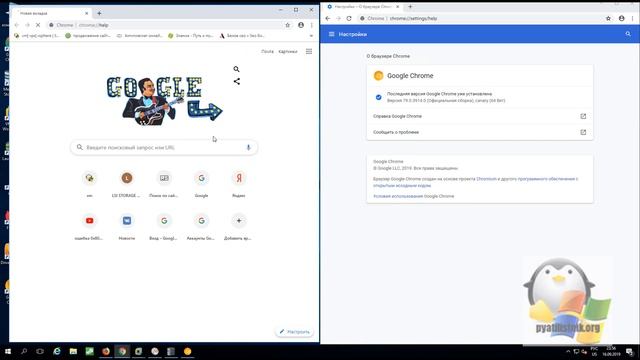
Task: Open the profile avatar in the right Chrome window
Action: coord(622,18)
